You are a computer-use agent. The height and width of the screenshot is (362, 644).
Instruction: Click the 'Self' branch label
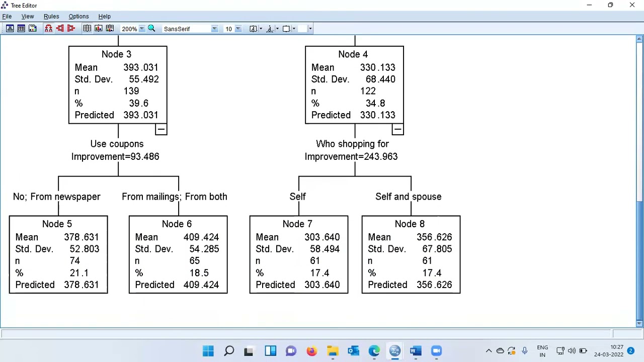(297, 197)
